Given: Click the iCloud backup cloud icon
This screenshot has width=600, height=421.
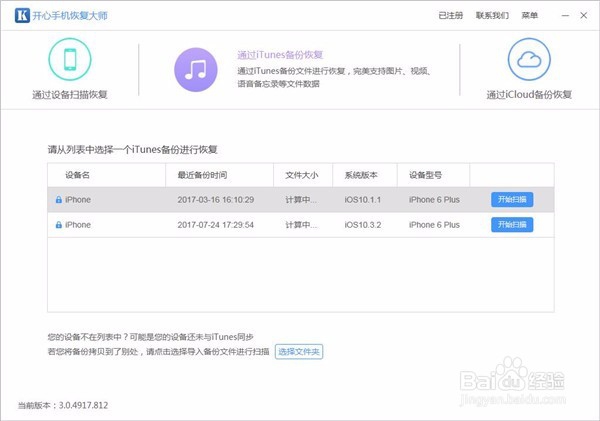Looking at the screenshot, I should pos(529,59).
